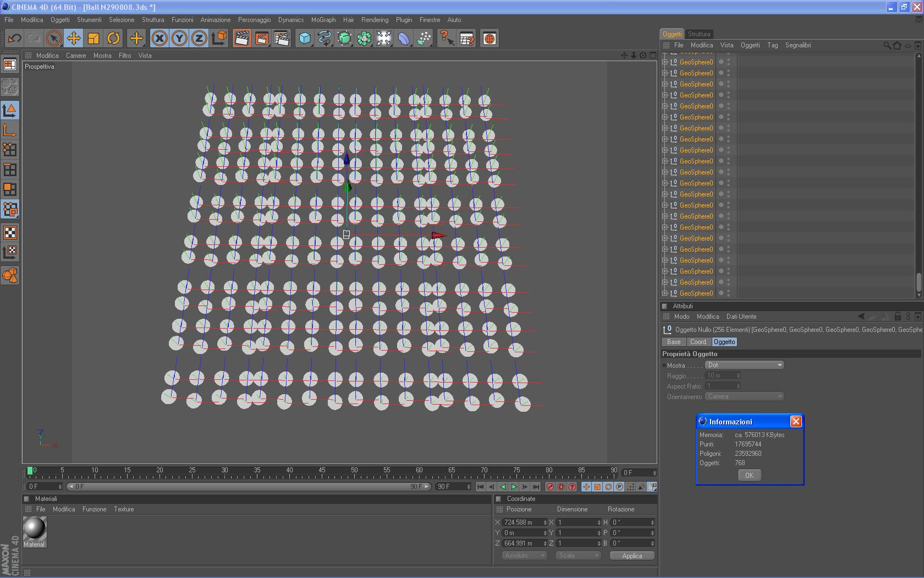Toggle the X axis lock
The image size is (924, 578).
(159, 39)
